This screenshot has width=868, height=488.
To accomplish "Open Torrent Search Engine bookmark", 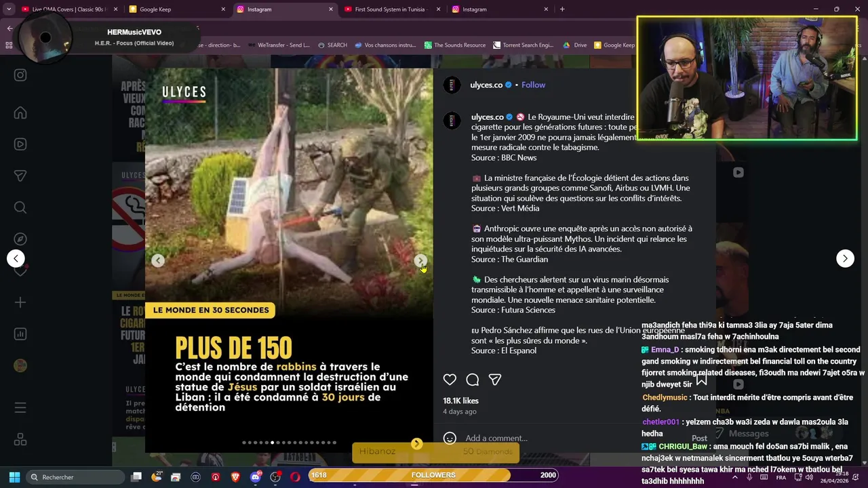I will 523,45.
